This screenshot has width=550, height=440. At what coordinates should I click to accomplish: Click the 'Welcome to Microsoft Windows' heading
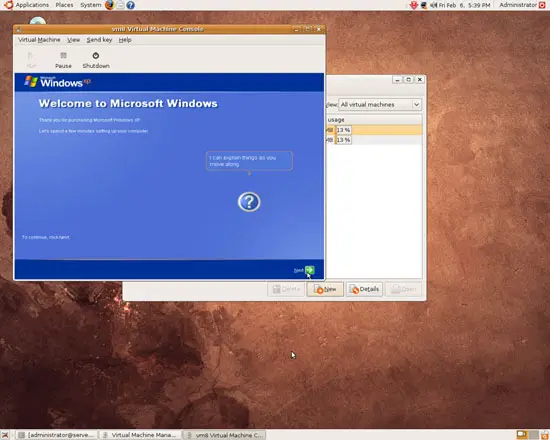point(128,104)
